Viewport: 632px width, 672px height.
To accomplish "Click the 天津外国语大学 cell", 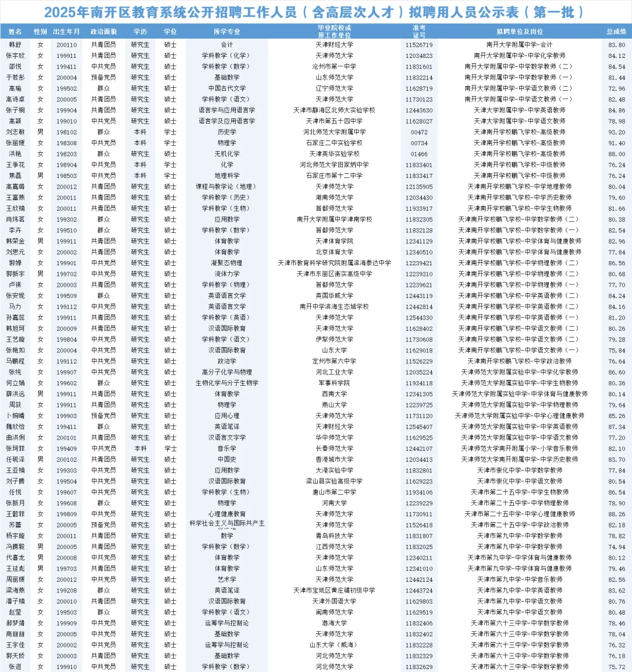I will 334,601.
